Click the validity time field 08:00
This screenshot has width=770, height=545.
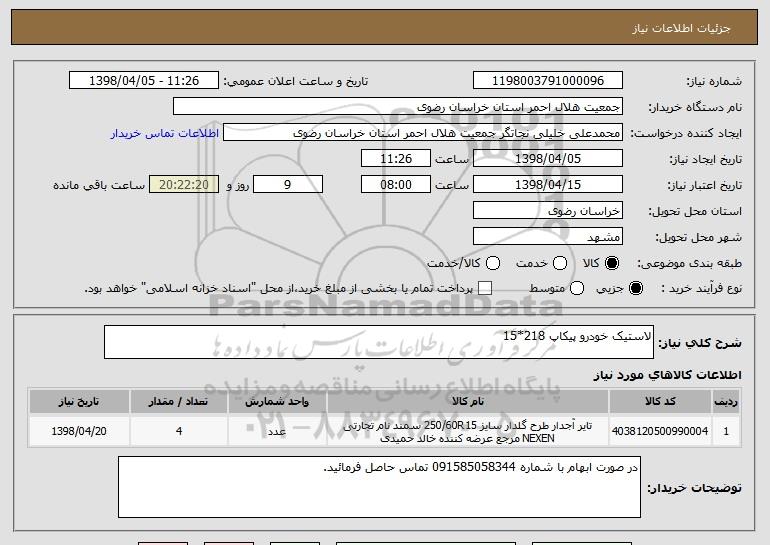396,185
